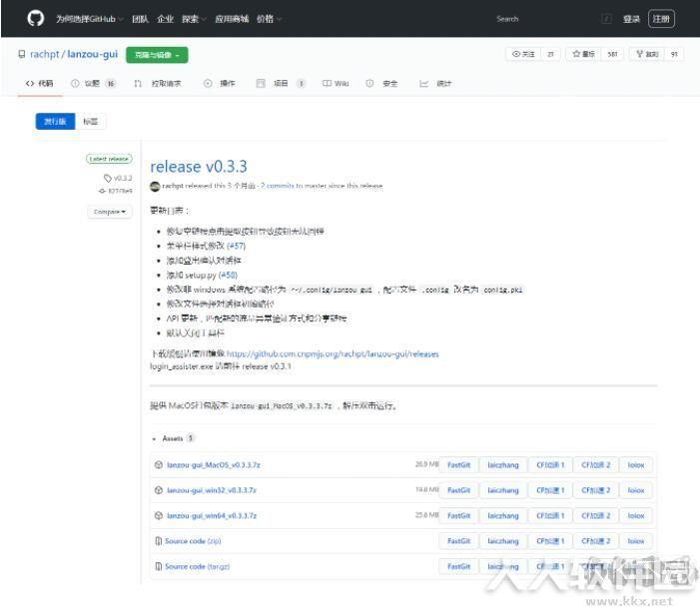Open the watchers count 21
Screen dimensions: 700x608
pos(550,54)
